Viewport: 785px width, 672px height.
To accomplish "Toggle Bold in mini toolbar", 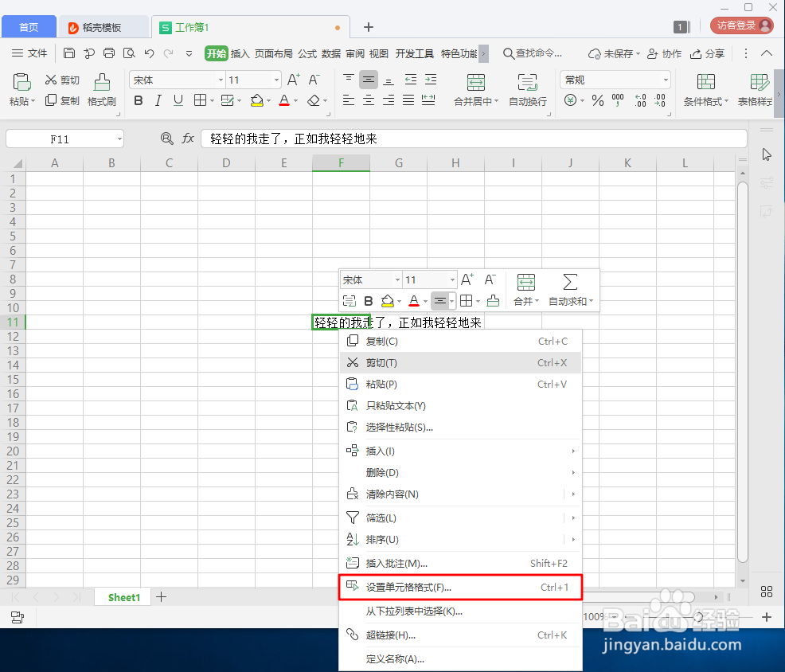I will [369, 301].
